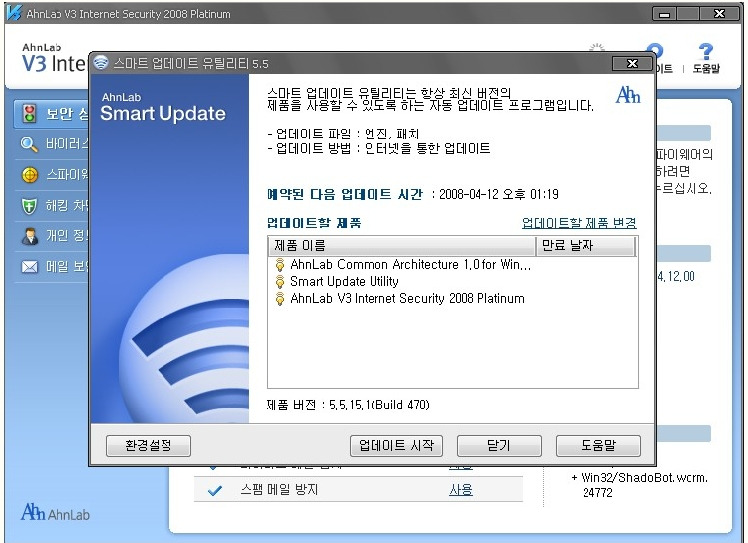The image size is (748, 543).
Task: Click traffic light security status icon in sidebar
Action: (30, 114)
